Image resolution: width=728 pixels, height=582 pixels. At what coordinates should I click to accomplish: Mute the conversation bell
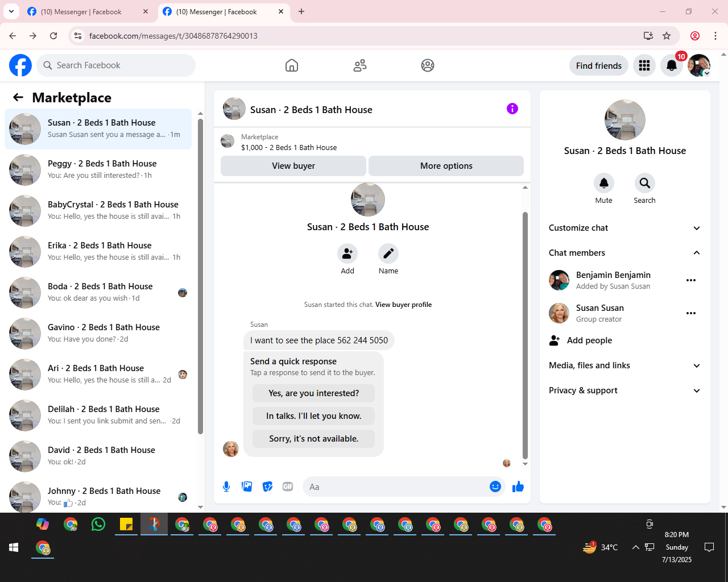(x=604, y=183)
